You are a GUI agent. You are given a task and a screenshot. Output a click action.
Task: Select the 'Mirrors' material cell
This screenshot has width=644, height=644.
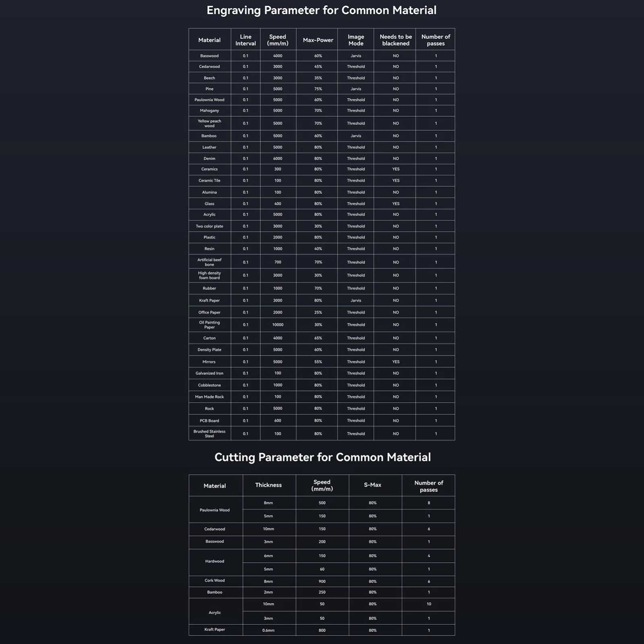[x=209, y=362]
